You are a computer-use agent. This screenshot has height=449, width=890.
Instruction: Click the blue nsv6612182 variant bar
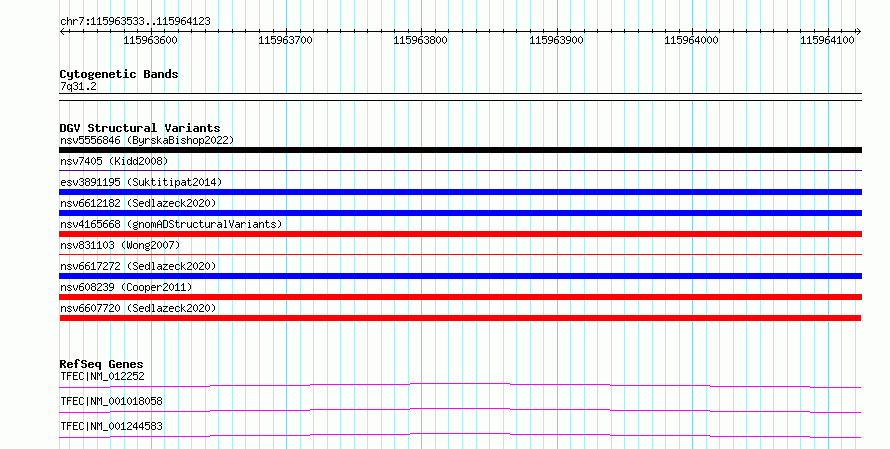(x=460, y=213)
